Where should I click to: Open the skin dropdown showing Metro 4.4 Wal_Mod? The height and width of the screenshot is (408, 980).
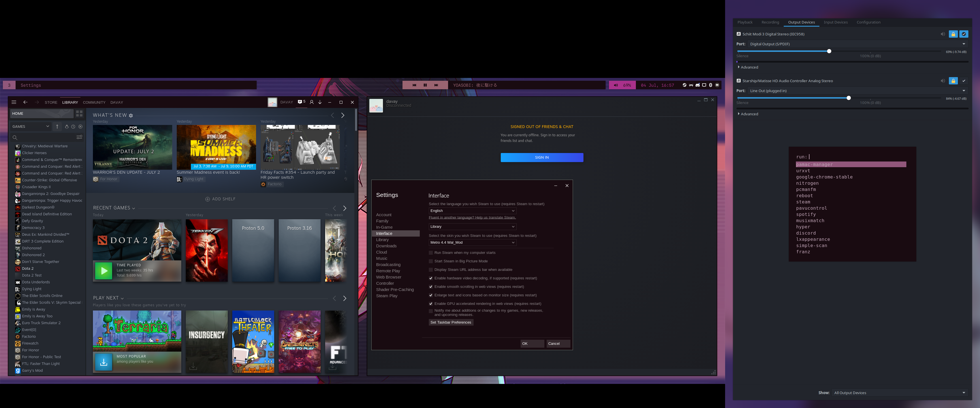pyautogui.click(x=472, y=243)
